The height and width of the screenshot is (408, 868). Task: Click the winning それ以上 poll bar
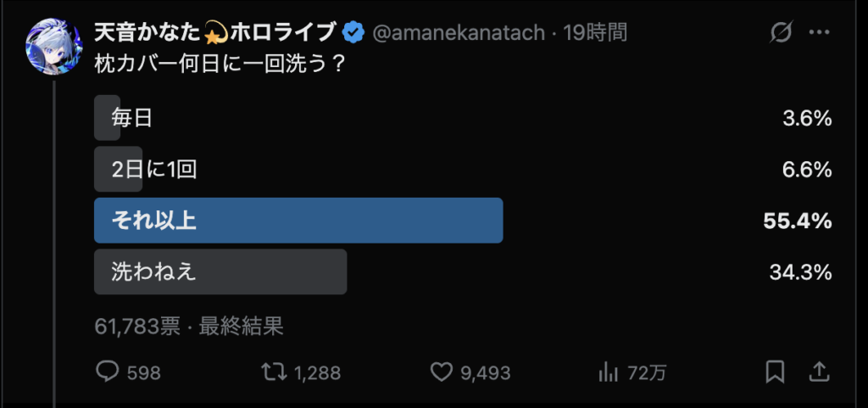point(298,221)
